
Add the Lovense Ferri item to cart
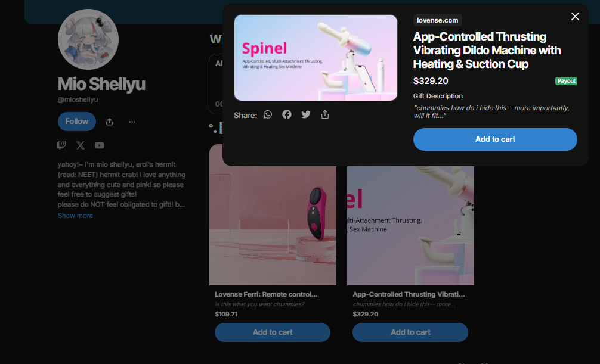point(273,332)
